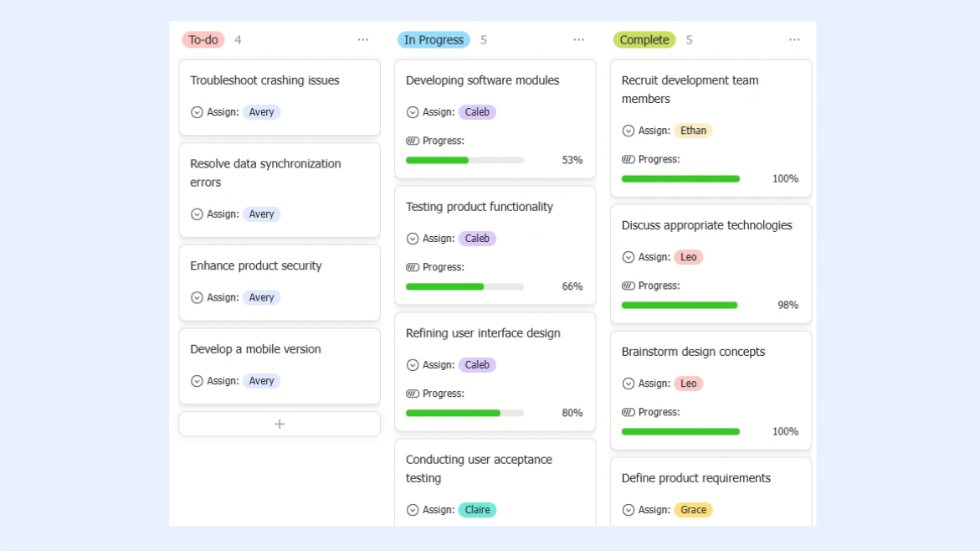Click progress icon on Recruit development team members

629,159
